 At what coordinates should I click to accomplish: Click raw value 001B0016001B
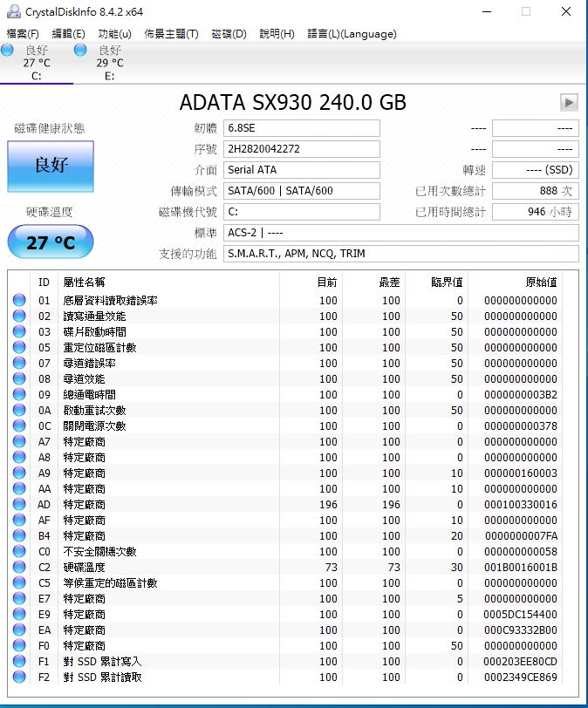pyautogui.click(x=521, y=567)
